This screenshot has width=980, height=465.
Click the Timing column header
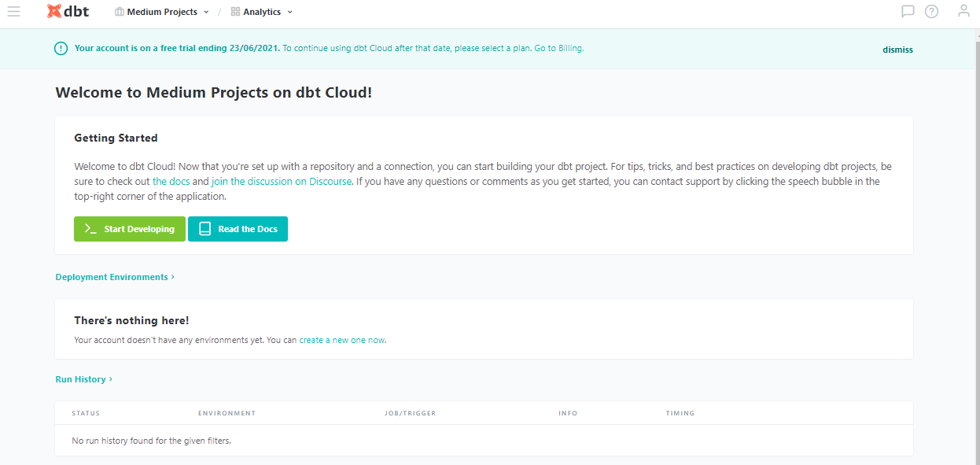[x=680, y=413]
